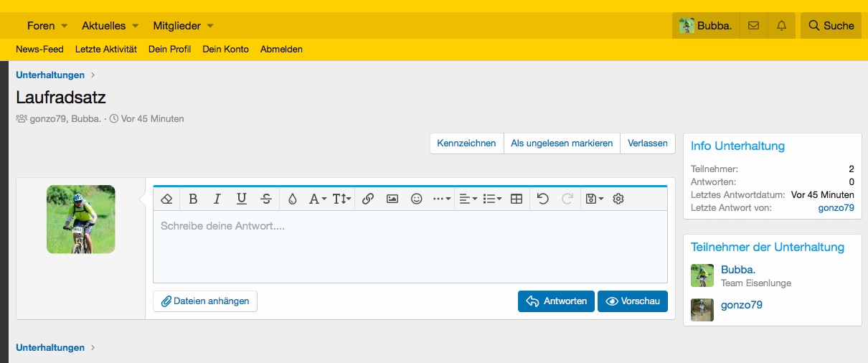The height and width of the screenshot is (363, 868).
Task: Open the smiley emoji picker
Action: tap(417, 199)
